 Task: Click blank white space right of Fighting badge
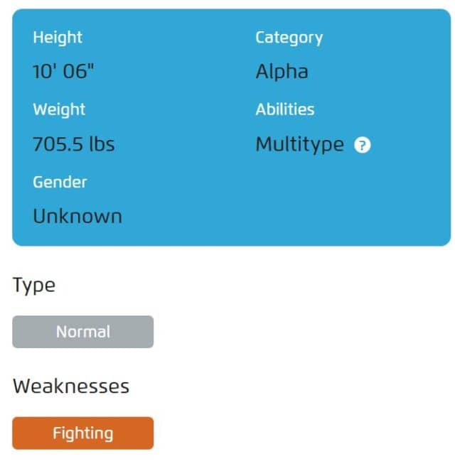[299, 433]
